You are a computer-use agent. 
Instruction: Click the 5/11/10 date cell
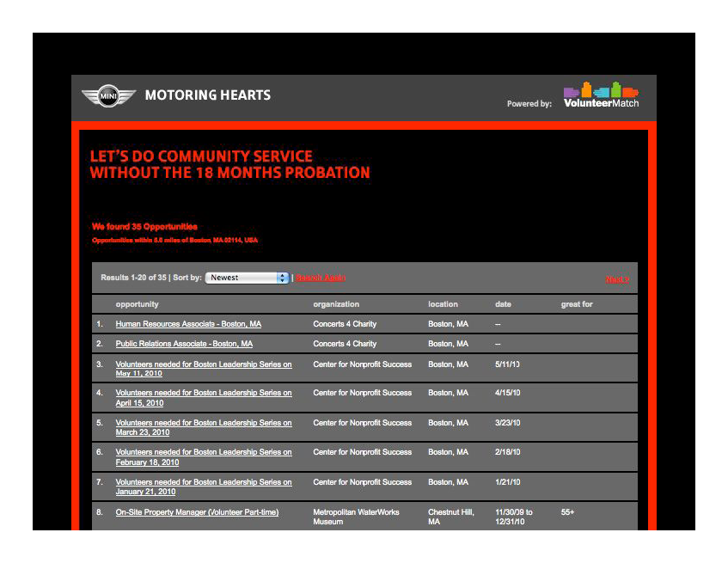[x=507, y=364]
